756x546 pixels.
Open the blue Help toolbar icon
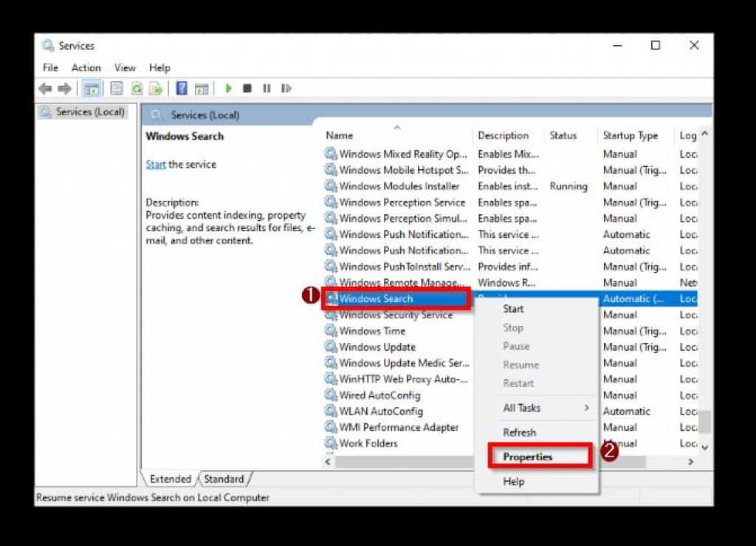click(x=182, y=88)
